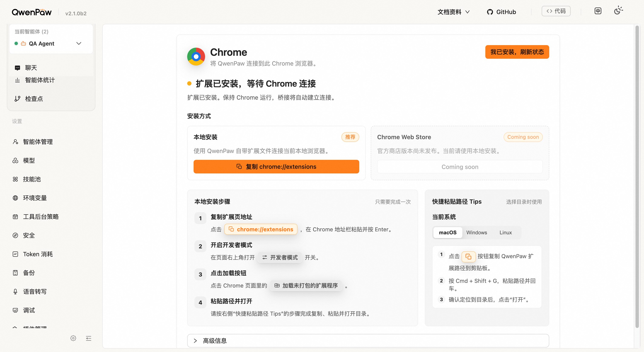Click the 选择目录时使用 note
This screenshot has height=352, width=644.
tap(524, 202)
